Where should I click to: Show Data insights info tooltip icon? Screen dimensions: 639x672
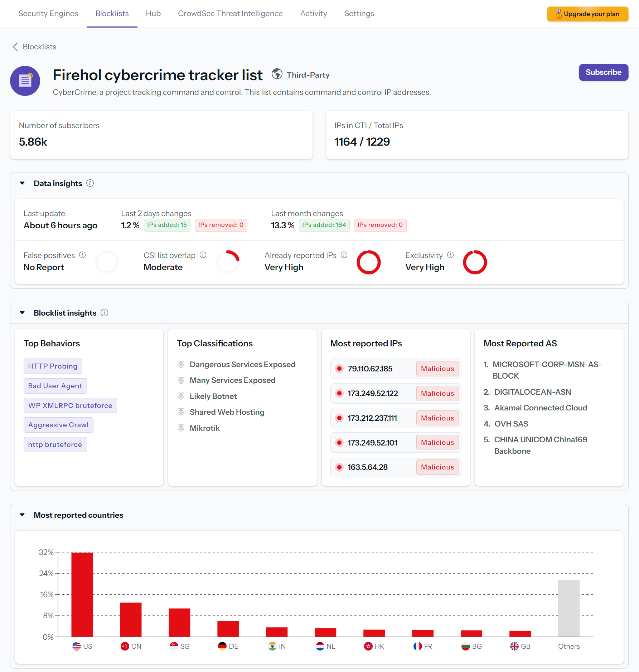tap(90, 183)
